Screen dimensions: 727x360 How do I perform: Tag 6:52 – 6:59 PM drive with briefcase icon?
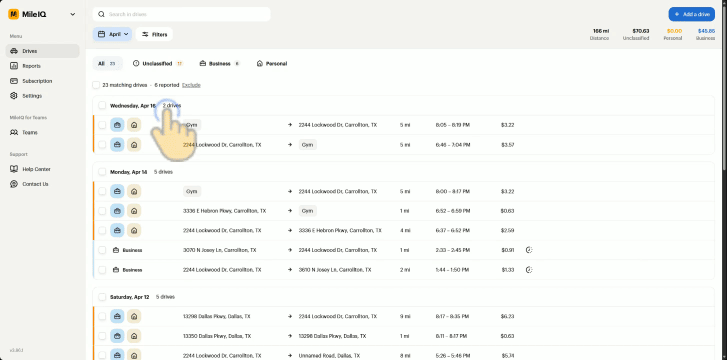pyautogui.click(x=117, y=211)
